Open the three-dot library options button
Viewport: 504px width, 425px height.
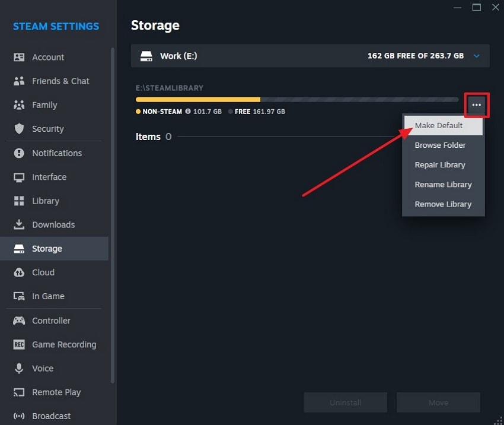point(476,105)
